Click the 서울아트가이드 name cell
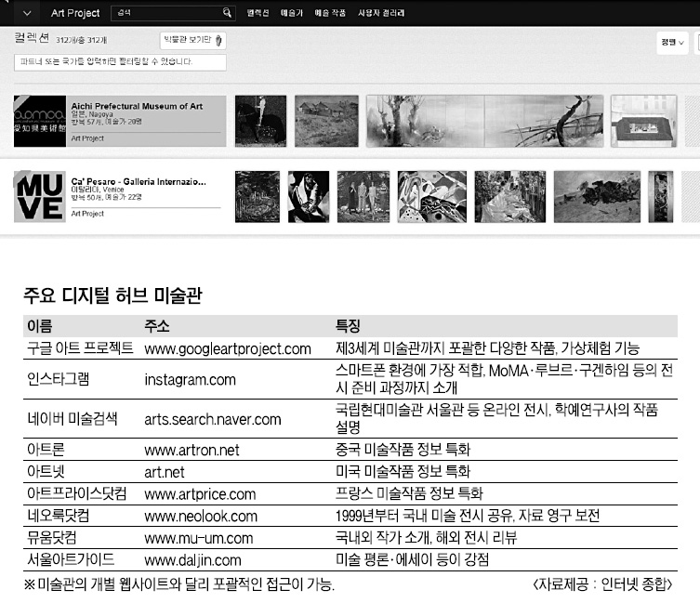700x603 pixels. coord(71,559)
